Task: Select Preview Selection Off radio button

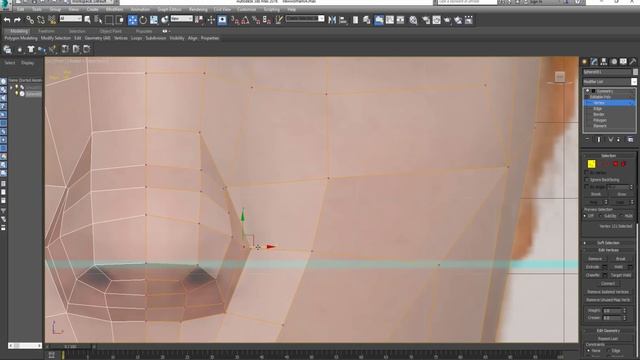Action: pyautogui.click(x=585, y=216)
